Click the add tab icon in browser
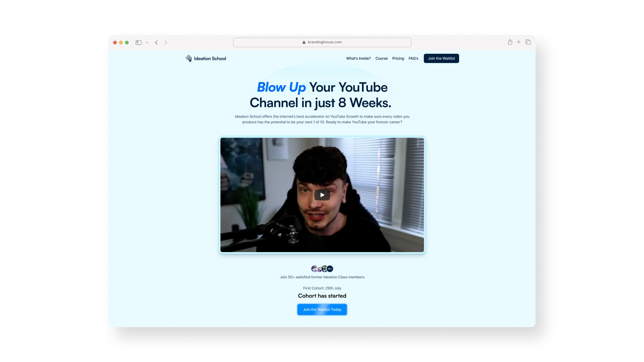Screen dimensions: 644x362 [519, 42]
